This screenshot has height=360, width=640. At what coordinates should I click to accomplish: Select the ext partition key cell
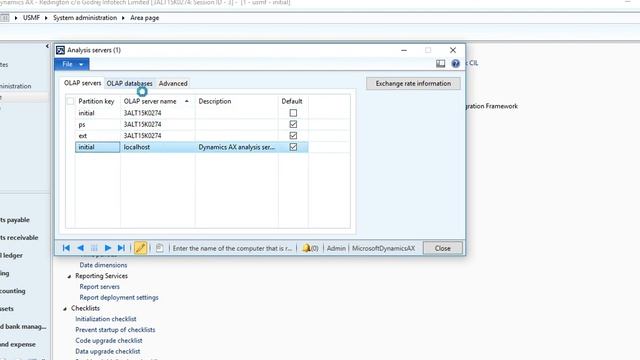98,136
